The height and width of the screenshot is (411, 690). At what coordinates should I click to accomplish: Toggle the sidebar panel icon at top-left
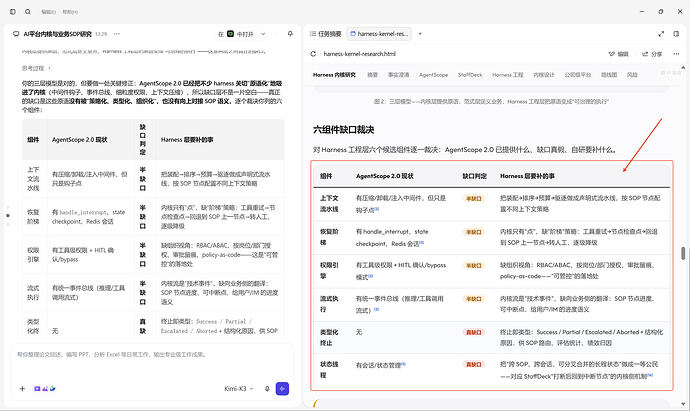click(x=13, y=12)
